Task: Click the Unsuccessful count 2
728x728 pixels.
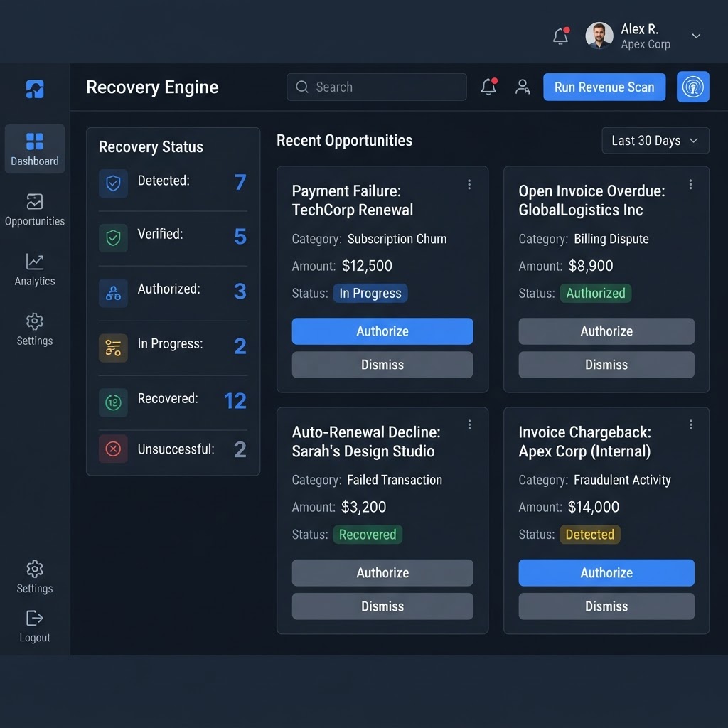Action: pos(240,449)
